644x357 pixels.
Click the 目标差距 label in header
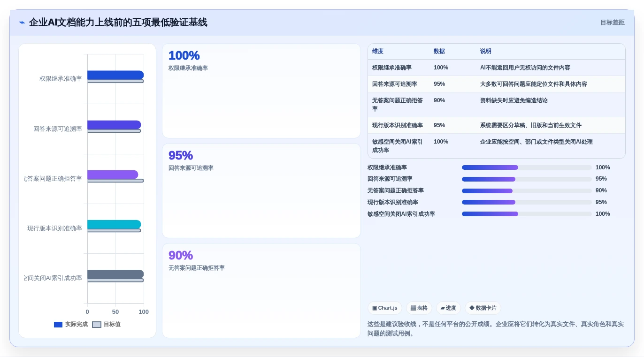(x=612, y=23)
